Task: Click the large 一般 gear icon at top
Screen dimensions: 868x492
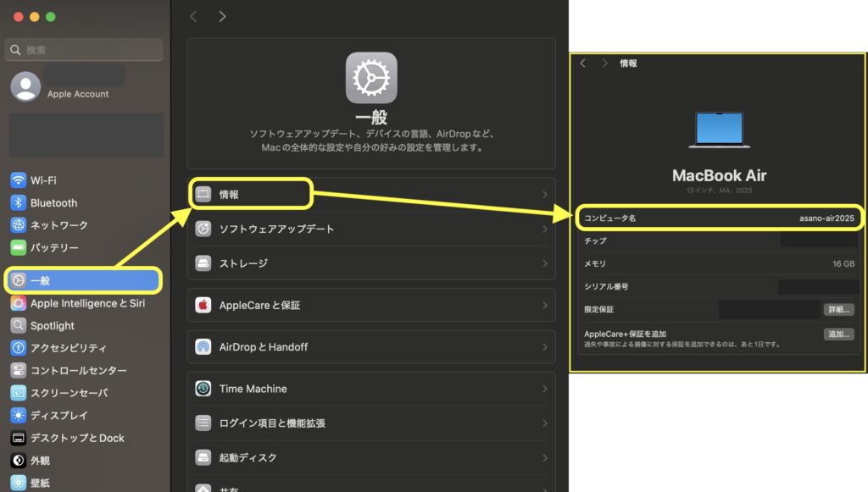Action: tap(371, 78)
